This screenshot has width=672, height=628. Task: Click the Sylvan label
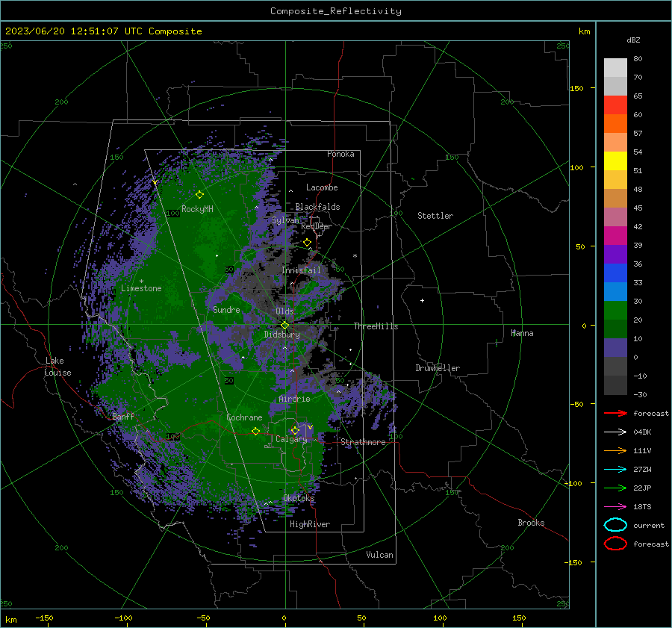(x=285, y=220)
